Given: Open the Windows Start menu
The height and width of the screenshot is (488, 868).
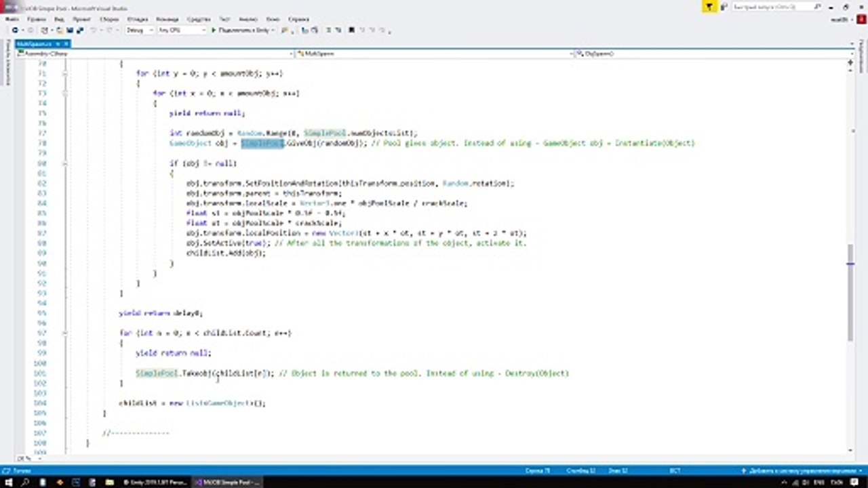Looking at the screenshot, I should coord(8,482).
